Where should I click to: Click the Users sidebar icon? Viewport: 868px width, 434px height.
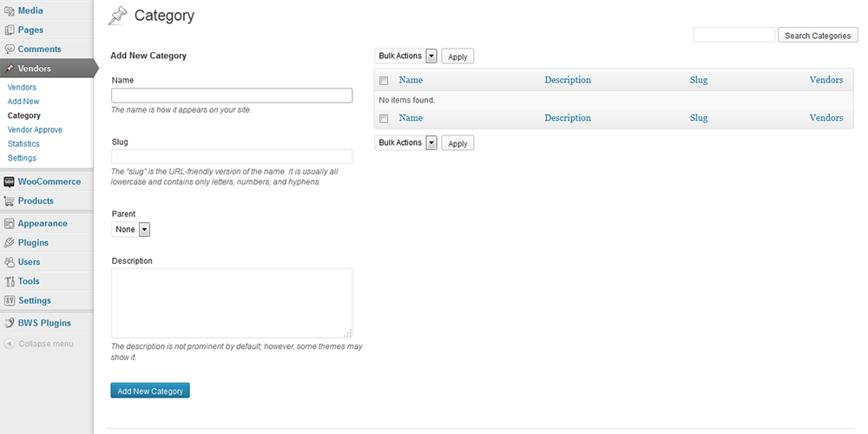click(x=10, y=262)
